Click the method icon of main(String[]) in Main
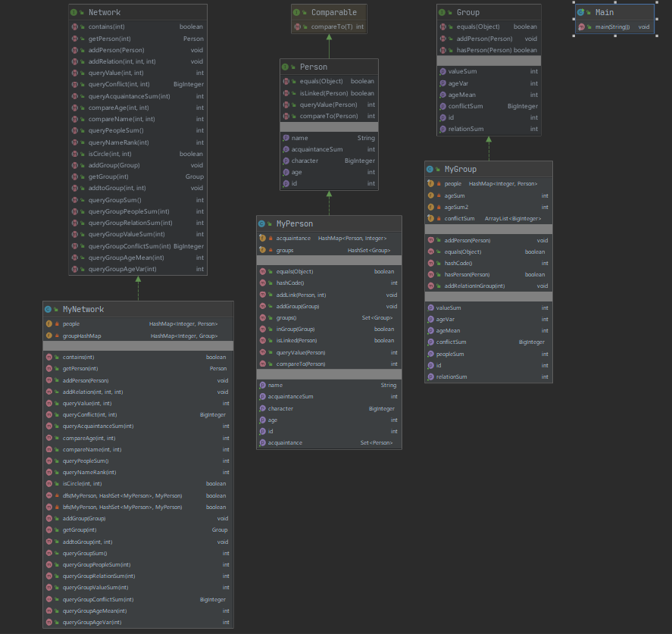Screen dimensions: 672x634 tap(581, 27)
